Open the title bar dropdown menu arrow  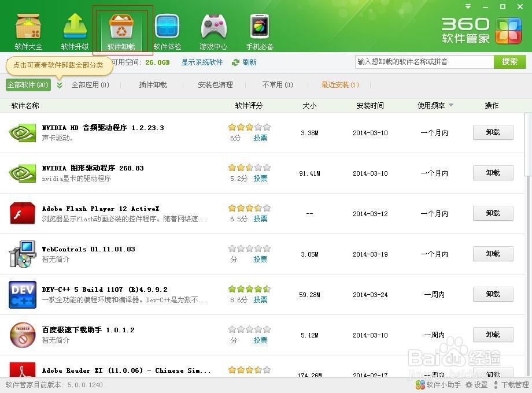[468, 6]
